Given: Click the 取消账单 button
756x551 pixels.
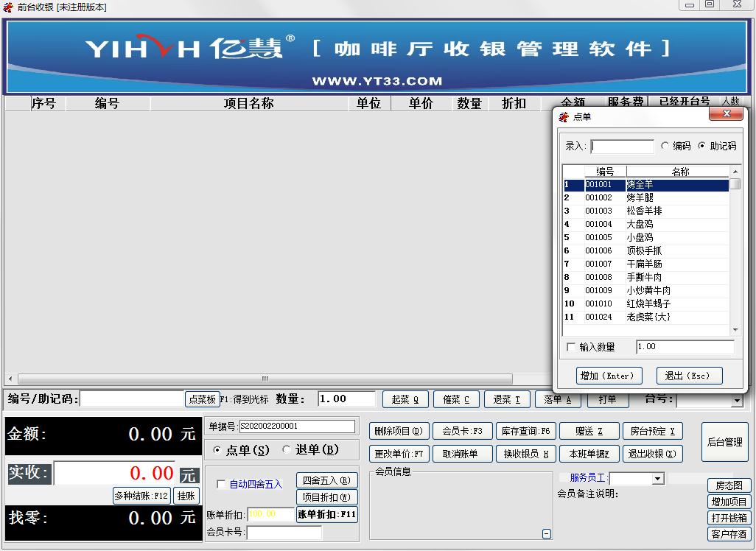Looking at the screenshot, I should tap(463, 454).
